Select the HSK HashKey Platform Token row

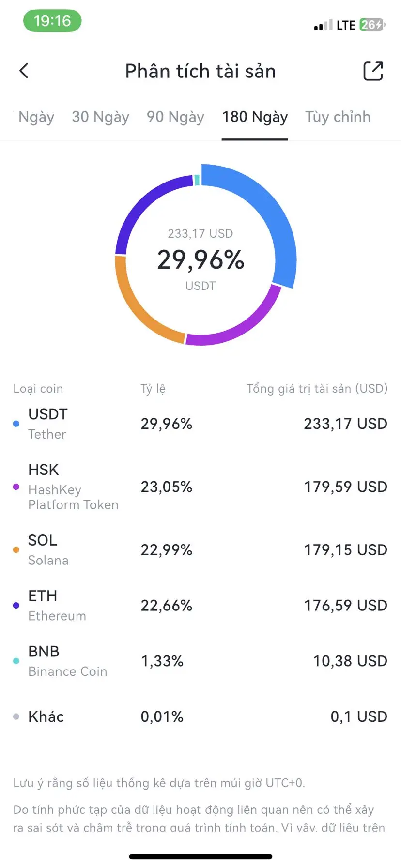200,487
